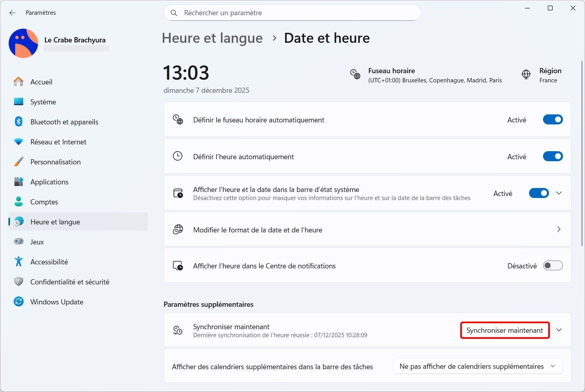The height and width of the screenshot is (392, 585).
Task: Go to Système in the sidebar
Action: coord(43,102)
